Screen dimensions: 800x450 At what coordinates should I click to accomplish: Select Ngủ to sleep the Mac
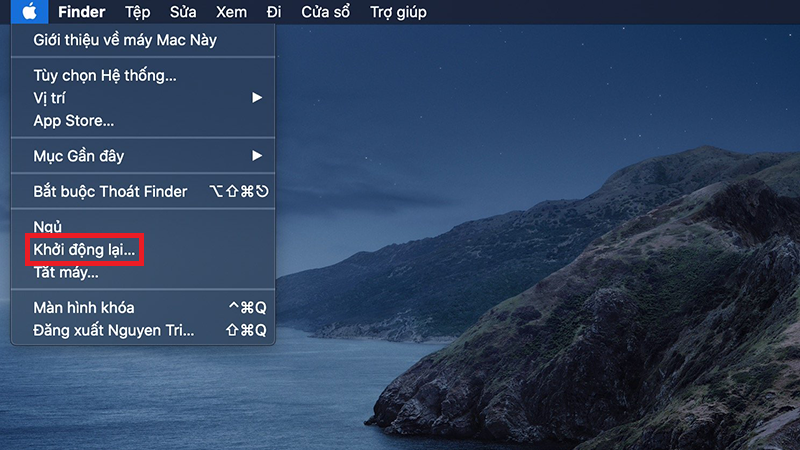(48, 226)
